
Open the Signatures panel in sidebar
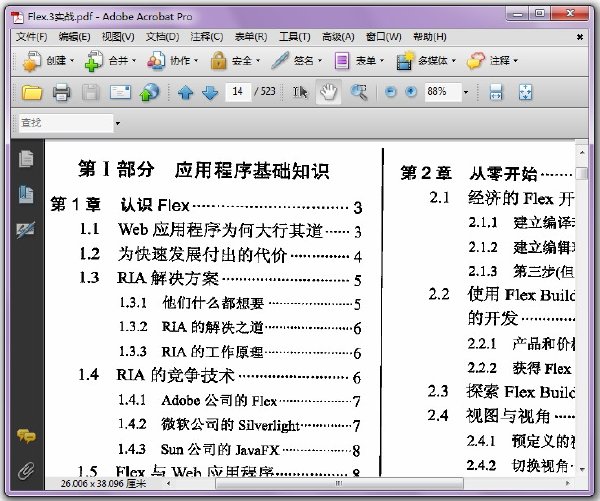point(26,230)
